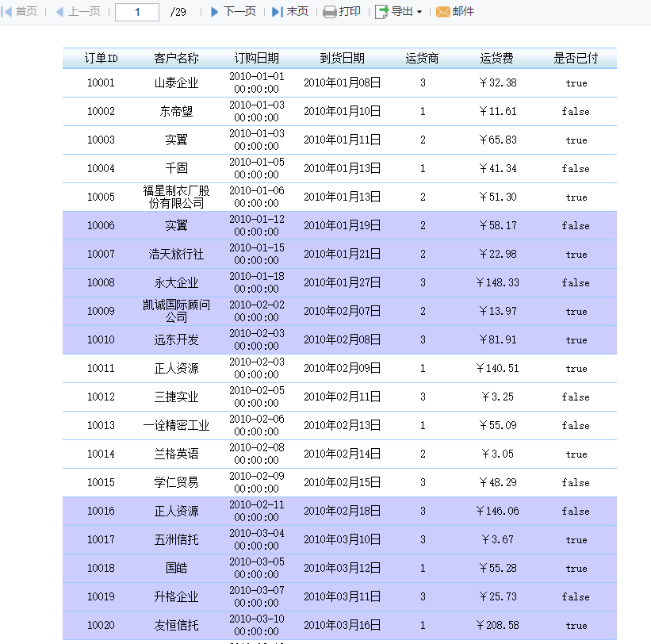This screenshot has width=651, height=644.
Task: Click the 打印 printer icon
Action: [330, 12]
